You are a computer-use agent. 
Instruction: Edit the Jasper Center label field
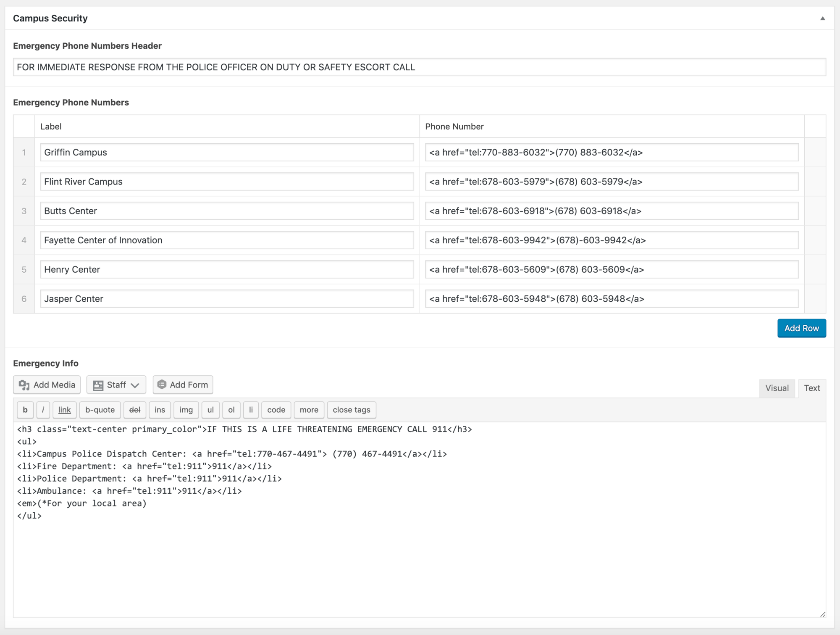[227, 299]
